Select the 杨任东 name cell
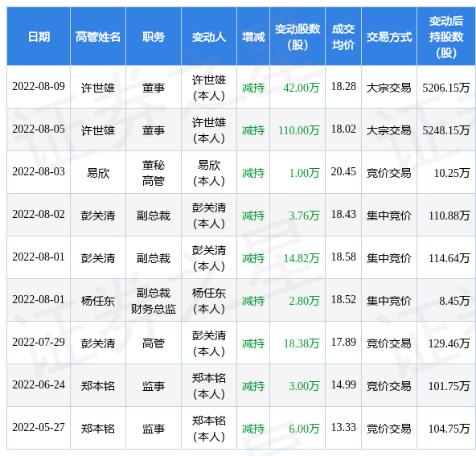The height and width of the screenshot is (456, 476). pos(98,301)
